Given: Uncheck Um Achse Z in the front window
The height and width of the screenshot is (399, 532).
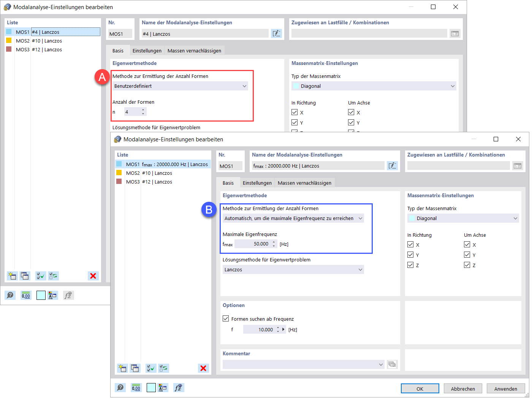Looking at the screenshot, I should [467, 265].
